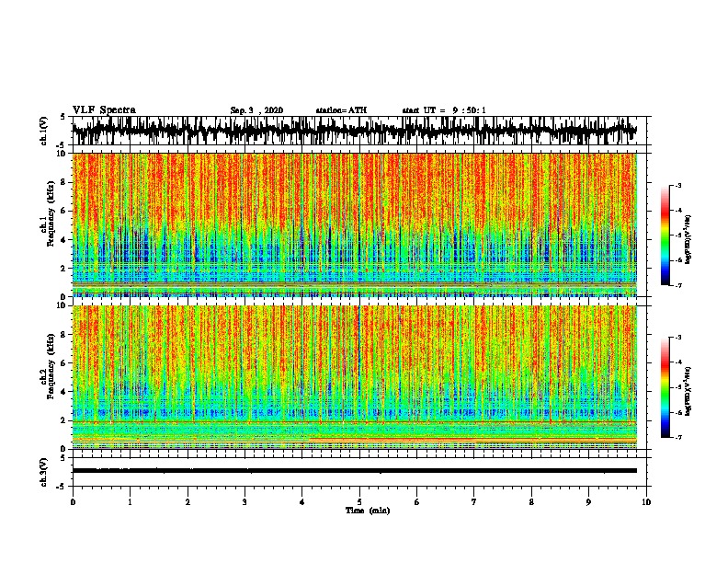728x563 pixels.
Task: Click the time axis tick label "0"
Action: coord(73,502)
